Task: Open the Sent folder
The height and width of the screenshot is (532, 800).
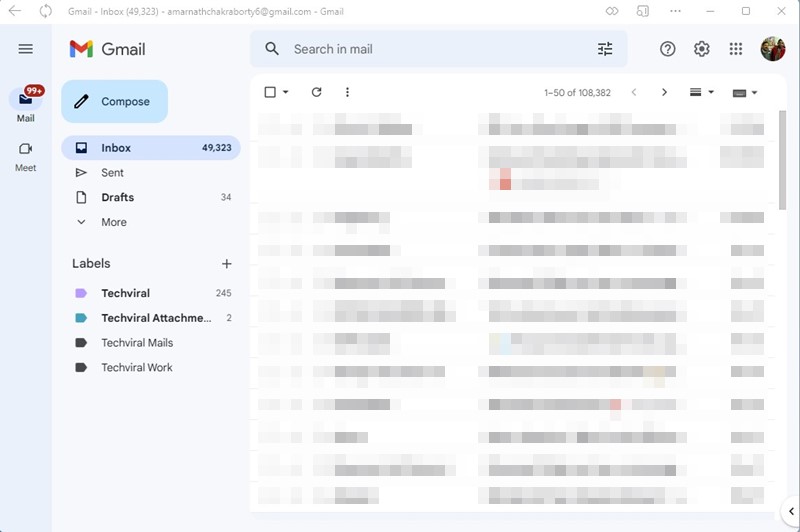Action: 151,173
